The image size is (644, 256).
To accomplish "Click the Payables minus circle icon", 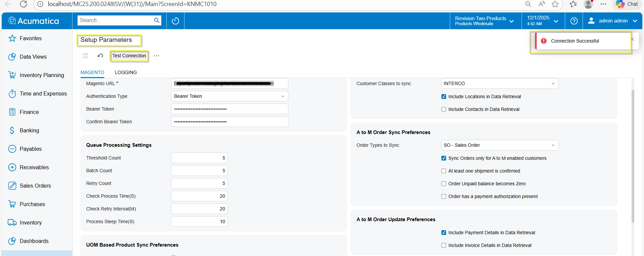I will [12, 149].
